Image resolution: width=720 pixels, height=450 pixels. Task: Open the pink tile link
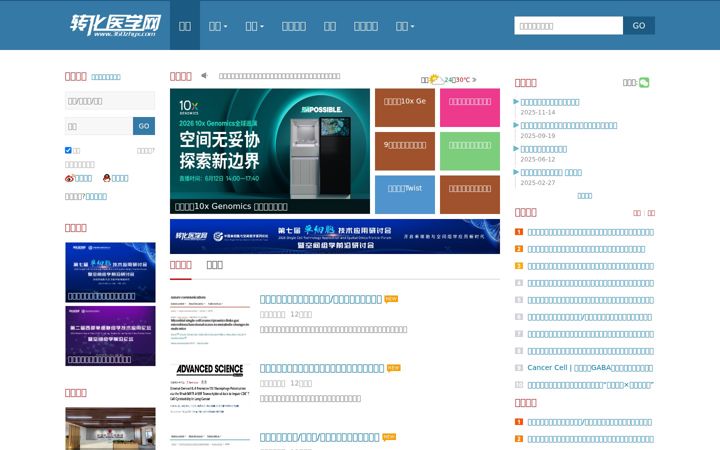click(x=470, y=107)
